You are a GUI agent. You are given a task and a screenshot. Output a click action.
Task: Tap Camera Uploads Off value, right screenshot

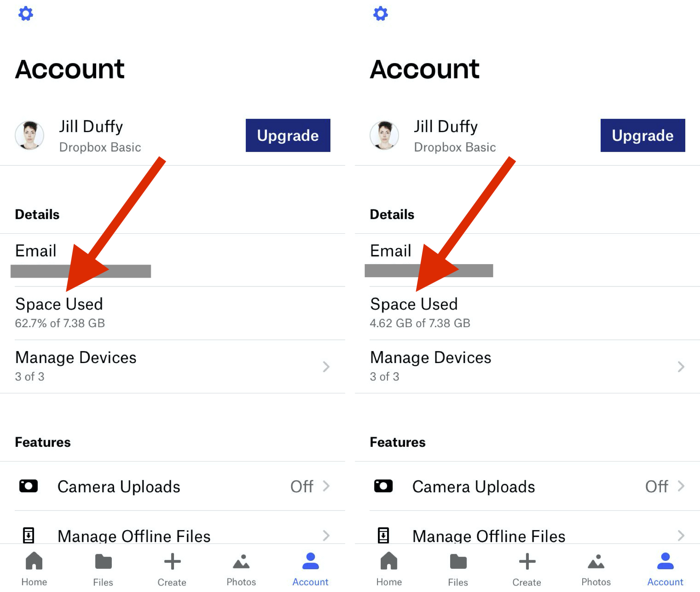coord(657,486)
